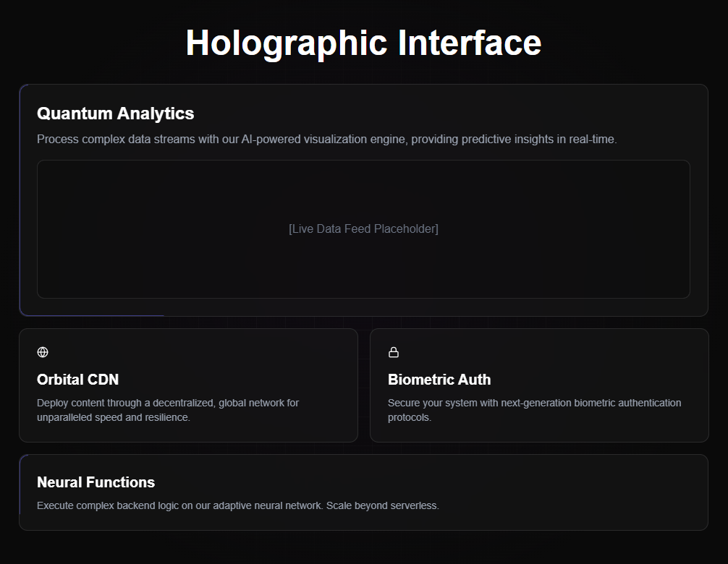The height and width of the screenshot is (564, 728).
Task: Click the Holographic Interface page title
Action: (363, 43)
